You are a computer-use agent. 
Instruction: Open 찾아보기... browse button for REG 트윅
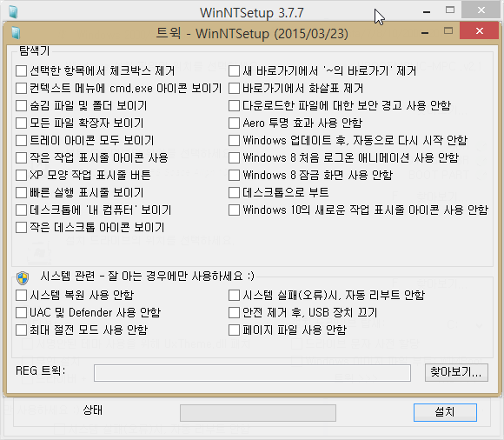point(456,372)
